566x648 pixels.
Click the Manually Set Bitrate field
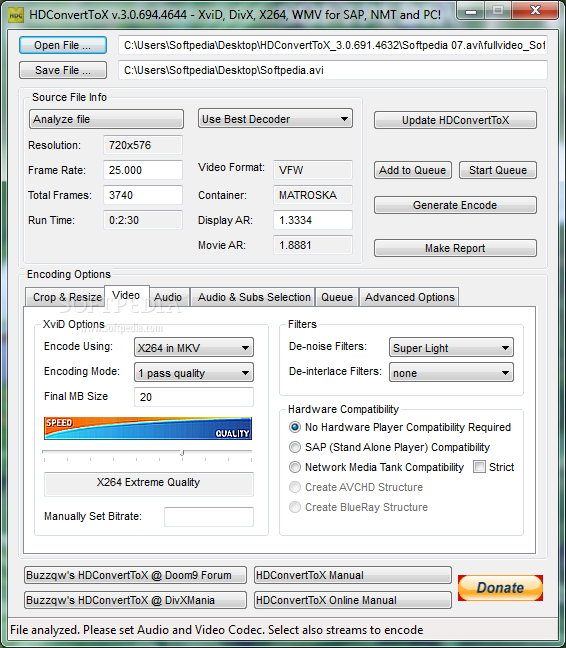pyautogui.click(x=209, y=517)
